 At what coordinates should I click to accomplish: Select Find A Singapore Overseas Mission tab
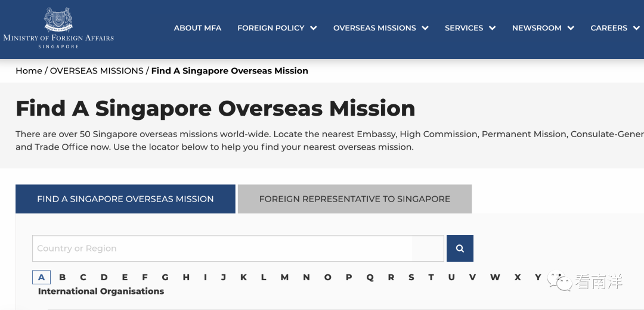pyautogui.click(x=125, y=199)
